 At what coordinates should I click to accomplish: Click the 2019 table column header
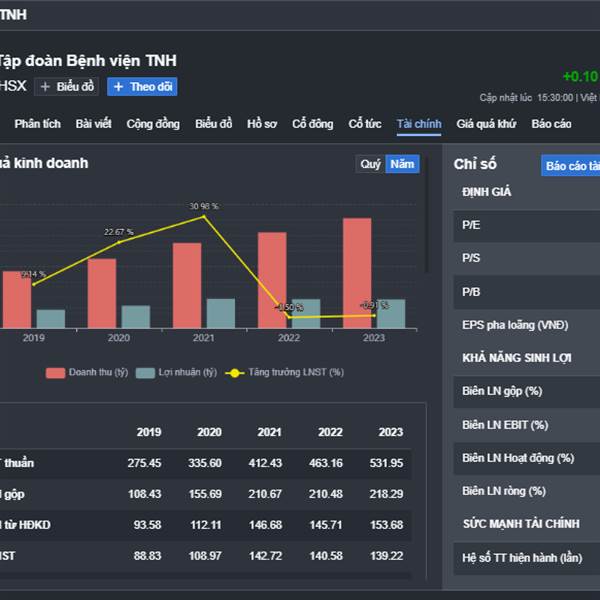[x=149, y=432]
